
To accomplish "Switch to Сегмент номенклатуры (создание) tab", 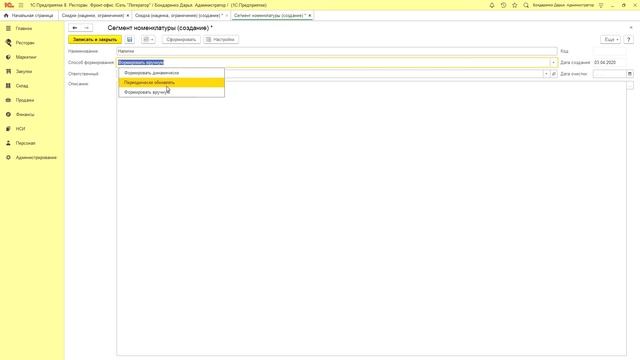I will [269, 16].
